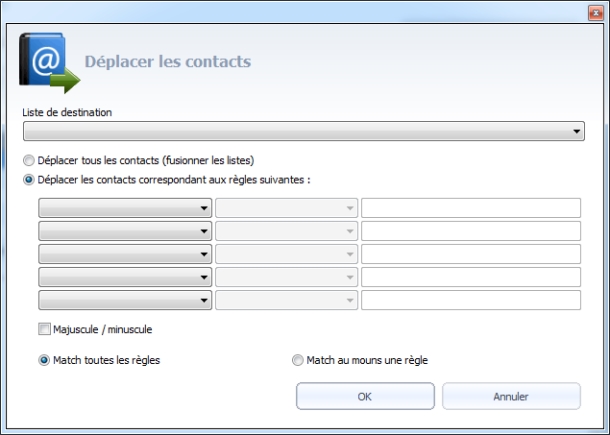The width and height of the screenshot is (610, 435).
Task: Open the Liste de destination dropdown
Action: click(x=304, y=131)
